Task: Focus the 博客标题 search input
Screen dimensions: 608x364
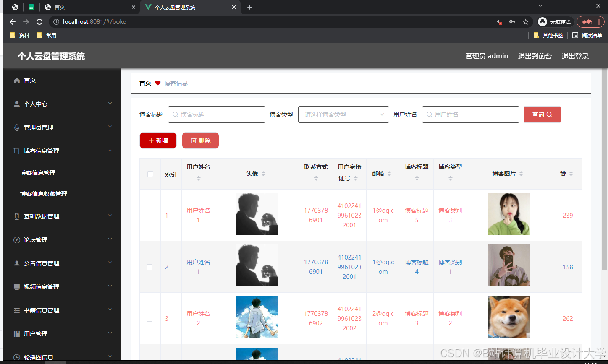Action: [x=217, y=114]
